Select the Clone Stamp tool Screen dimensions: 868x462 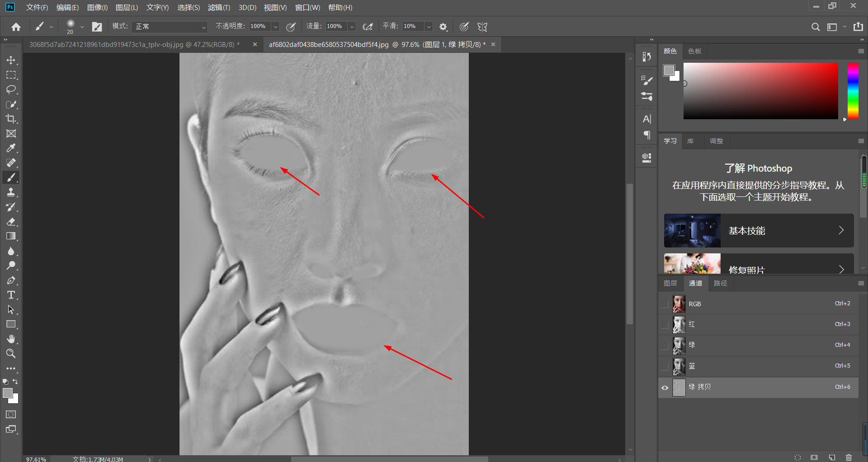11,192
